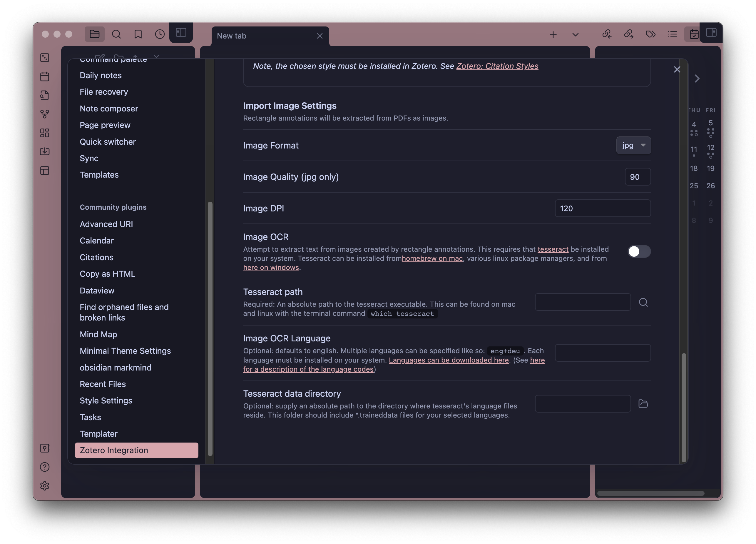The image size is (756, 544).
Task: Toggle the right sidebar panel icon
Action: pyautogui.click(x=711, y=32)
